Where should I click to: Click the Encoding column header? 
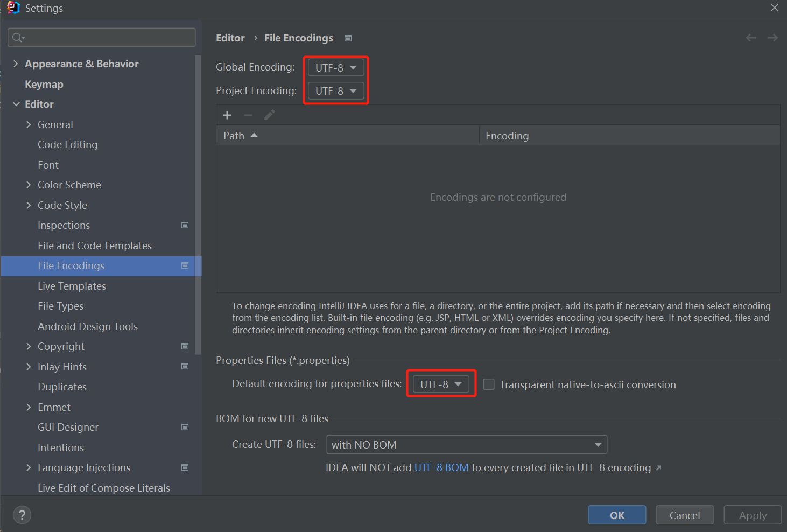[629, 136]
